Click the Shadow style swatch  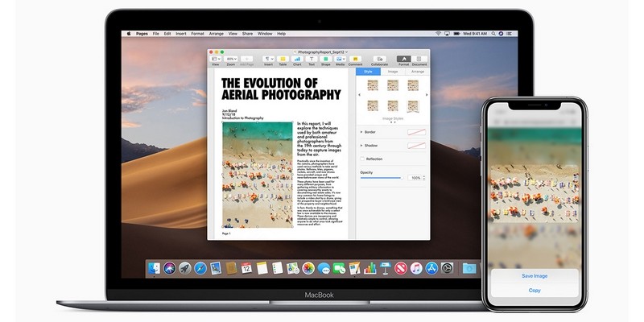pyautogui.click(x=416, y=146)
